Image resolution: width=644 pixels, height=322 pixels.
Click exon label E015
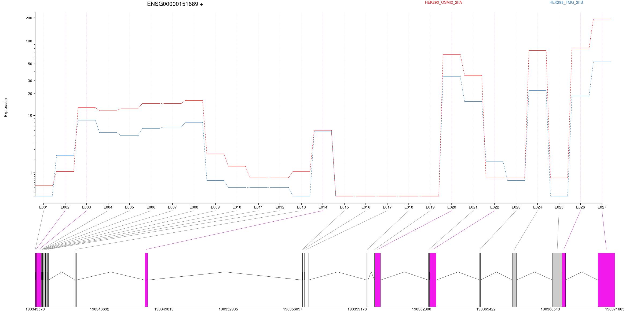tap(344, 207)
